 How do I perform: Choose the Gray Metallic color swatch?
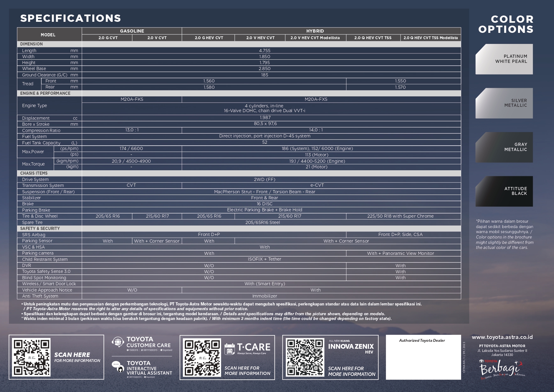coord(504,147)
